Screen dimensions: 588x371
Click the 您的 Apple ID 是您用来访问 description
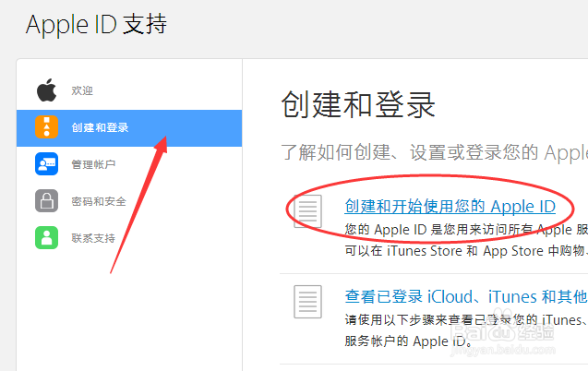[466, 230]
